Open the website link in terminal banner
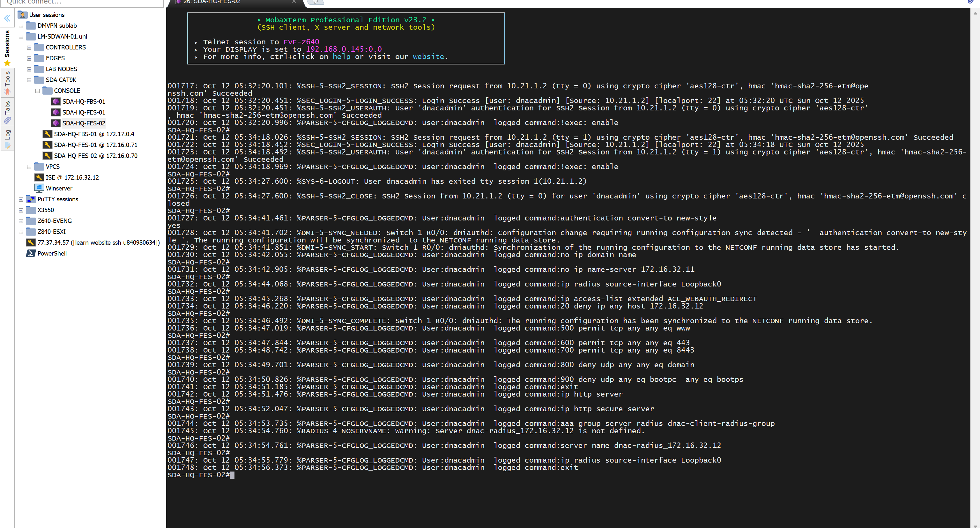980x528 pixels. click(428, 57)
